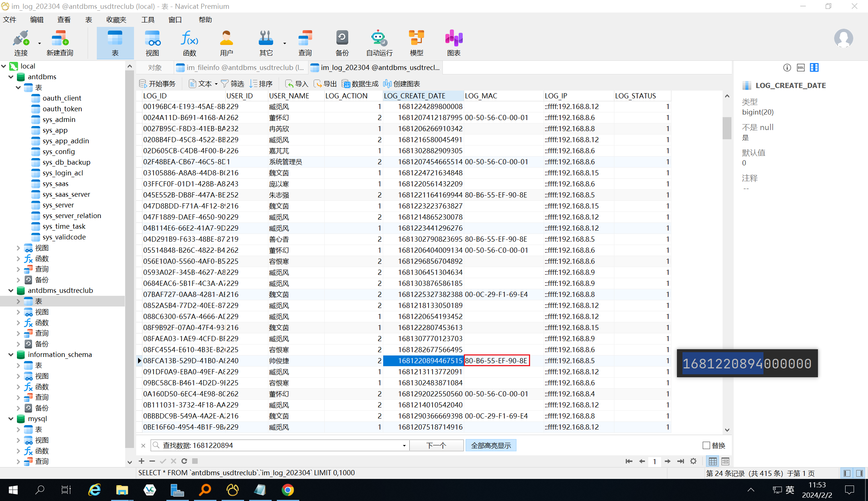Image resolution: width=868 pixels, height=501 pixels.
Task: Open the Function (函数) toolbar icon
Action: click(190, 43)
